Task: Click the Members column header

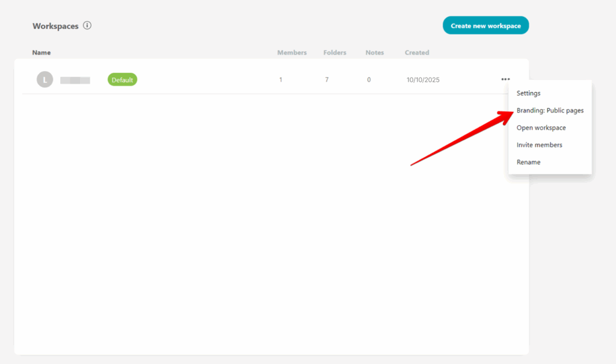Action: 292,52
